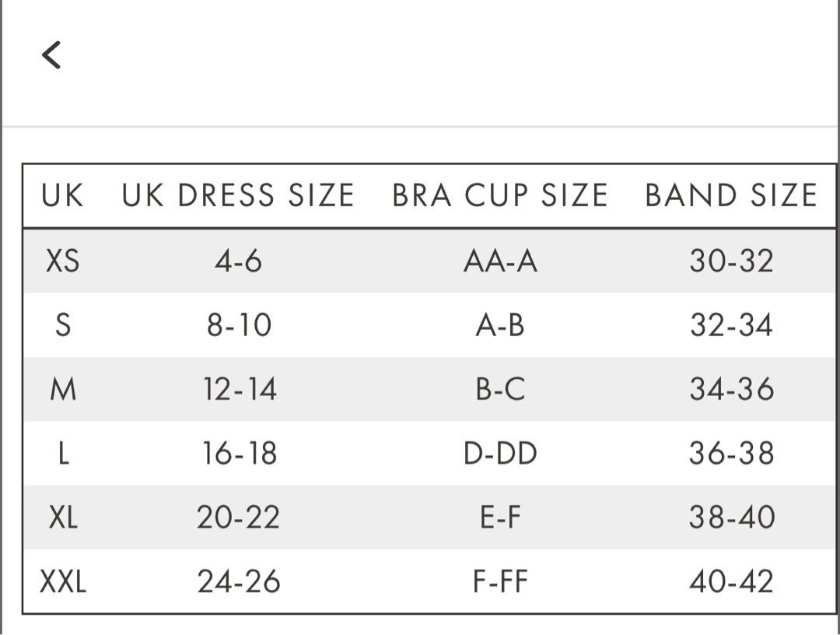Select the XXL size label
Screen dimensions: 840x635
click(65, 580)
